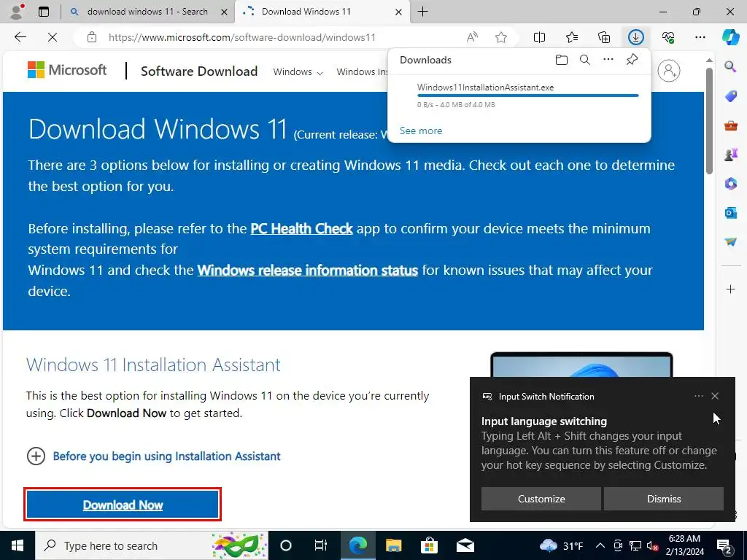747x560 pixels.
Task: Open sidebar Games chess icon
Action: [x=730, y=155]
